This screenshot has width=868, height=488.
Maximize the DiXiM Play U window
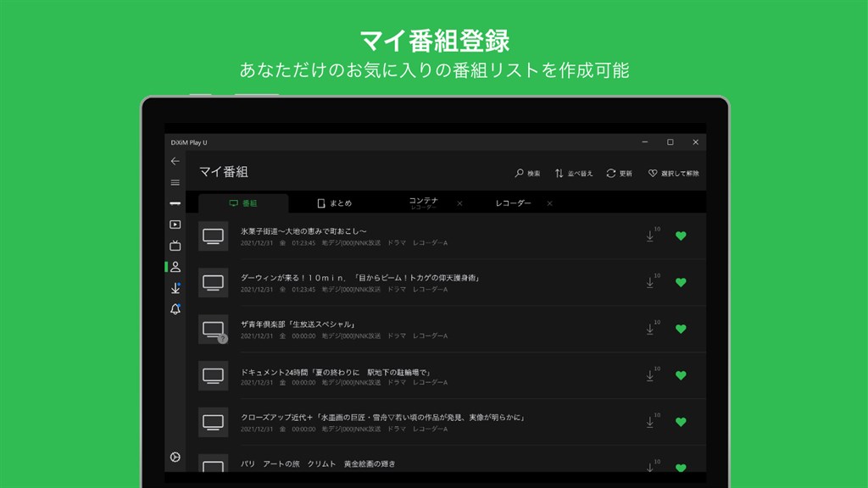[670, 142]
